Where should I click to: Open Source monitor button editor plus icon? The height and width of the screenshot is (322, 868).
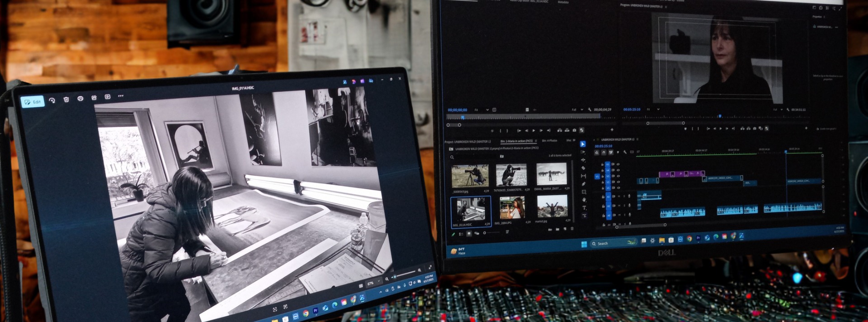[612, 130]
